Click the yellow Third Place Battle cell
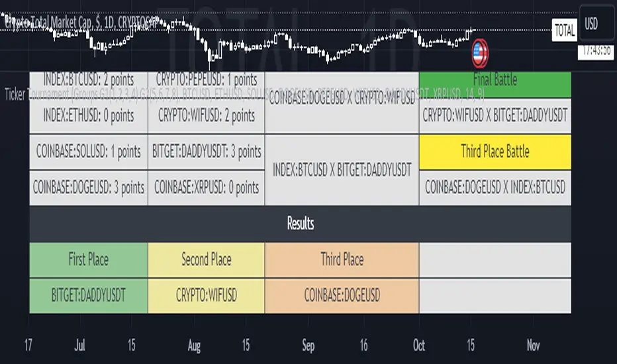Viewport: 617px width, 364px height. coord(495,151)
